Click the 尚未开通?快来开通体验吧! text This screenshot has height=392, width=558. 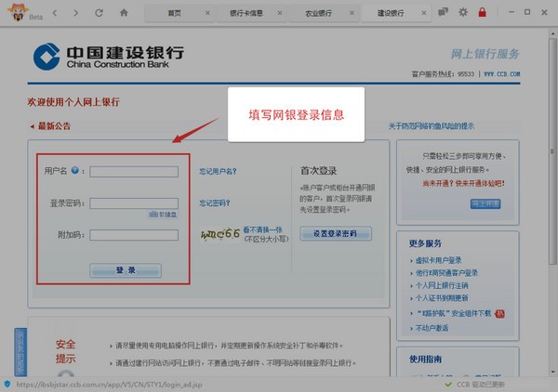point(463,183)
